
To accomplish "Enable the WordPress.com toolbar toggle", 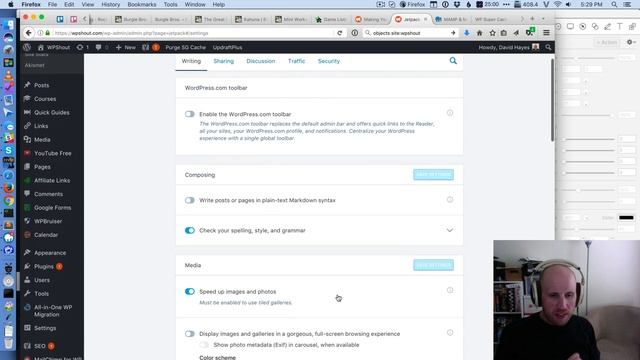I will [189, 114].
